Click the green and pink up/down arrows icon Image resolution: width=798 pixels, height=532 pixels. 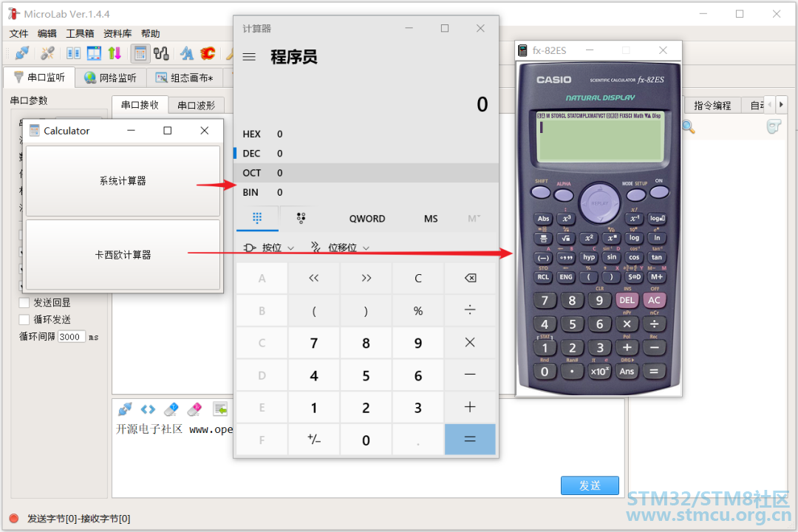(115, 53)
